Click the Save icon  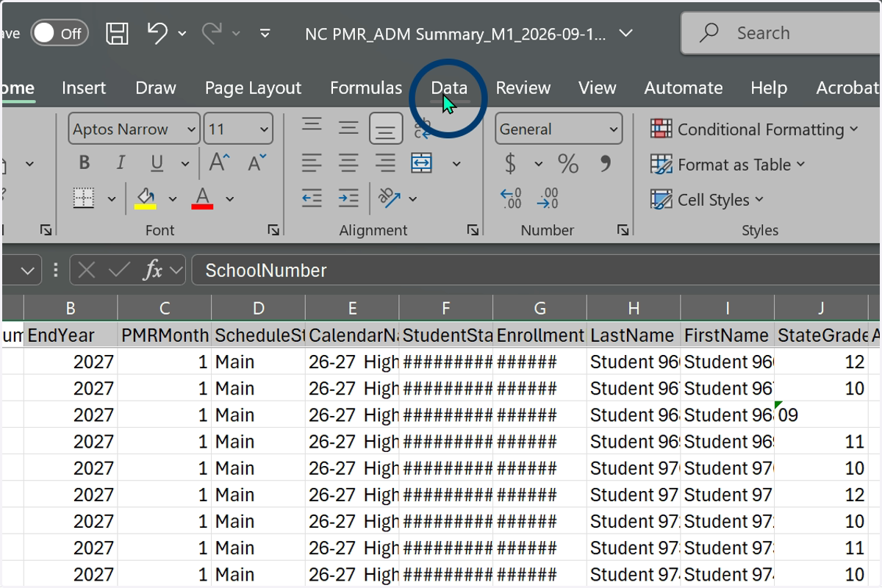(118, 34)
